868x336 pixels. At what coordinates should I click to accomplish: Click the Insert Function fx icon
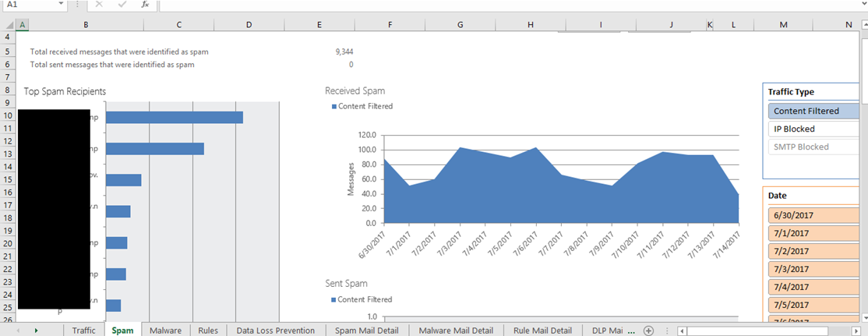coord(145,5)
